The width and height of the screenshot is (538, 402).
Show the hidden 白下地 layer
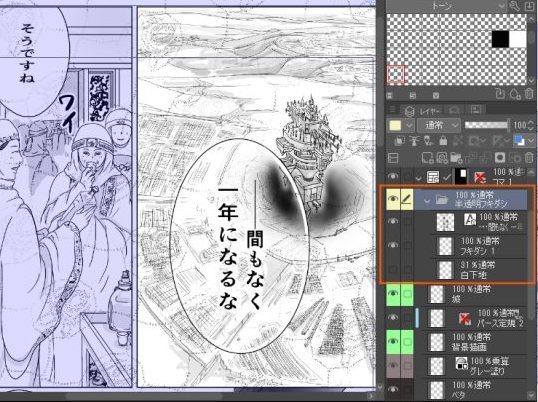click(393, 270)
